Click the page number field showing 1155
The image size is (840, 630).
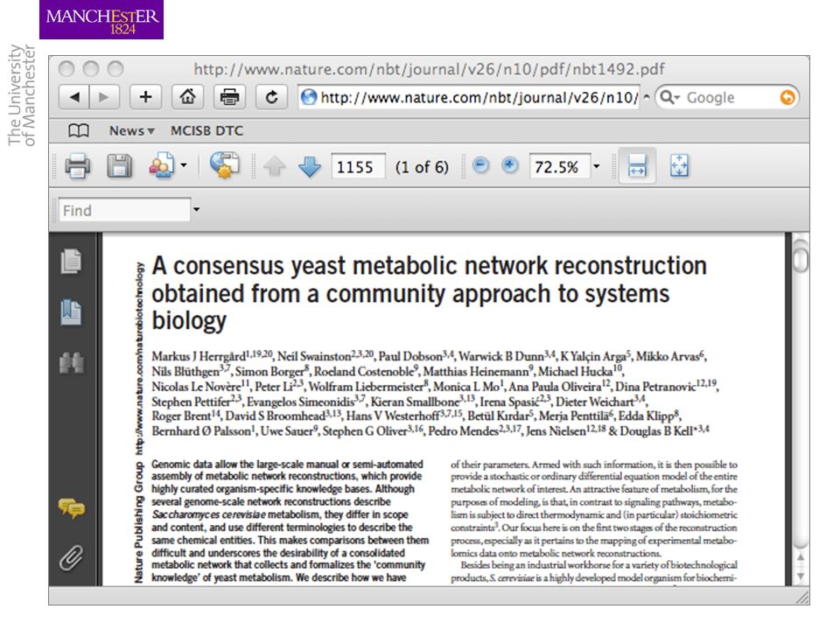click(x=358, y=166)
